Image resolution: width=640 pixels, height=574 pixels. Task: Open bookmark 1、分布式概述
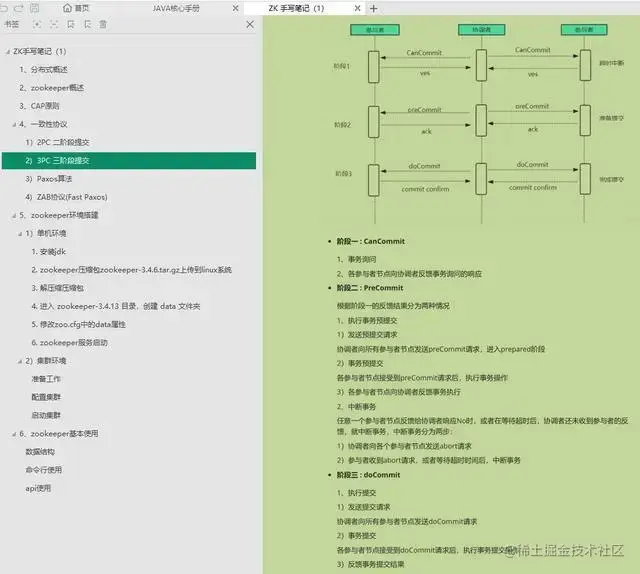coord(43,70)
